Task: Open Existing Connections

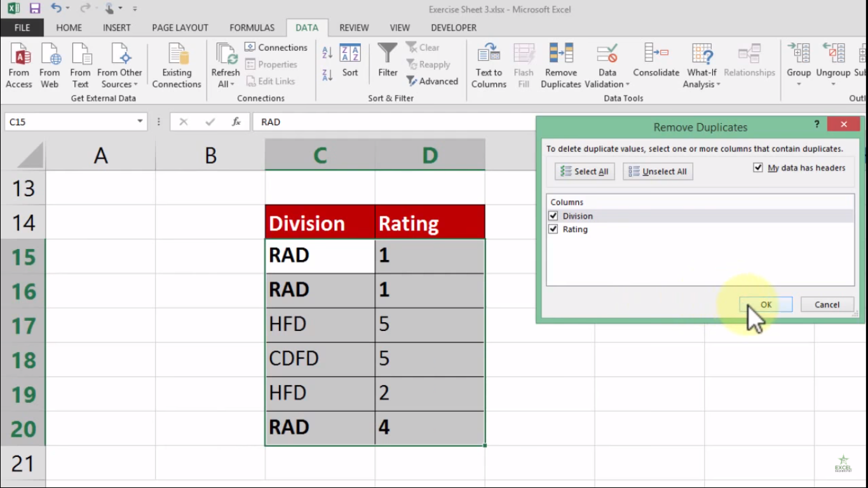Action: pos(177,66)
